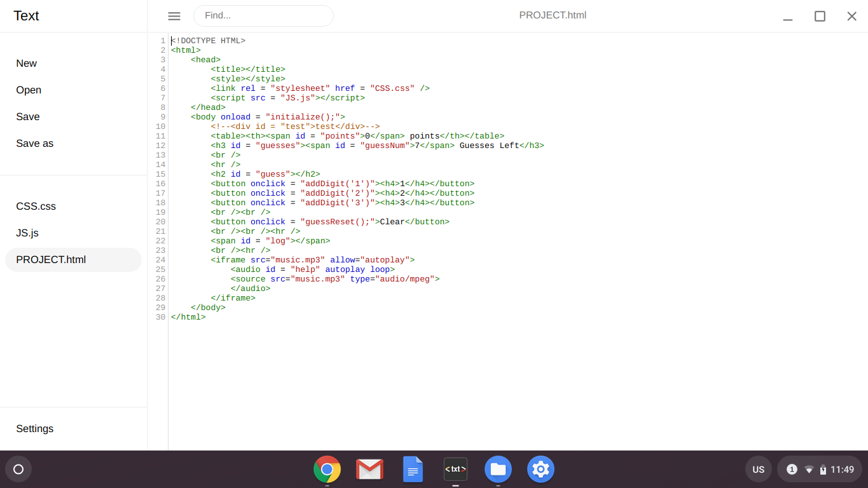Focus the Find search field
This screenshot has width=868, height=488.
click(263, 16)
